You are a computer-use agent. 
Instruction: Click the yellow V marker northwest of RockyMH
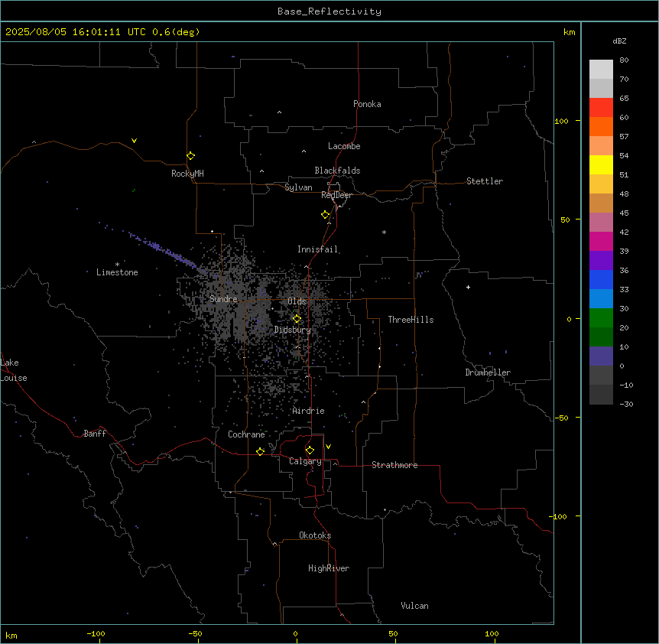134,141
